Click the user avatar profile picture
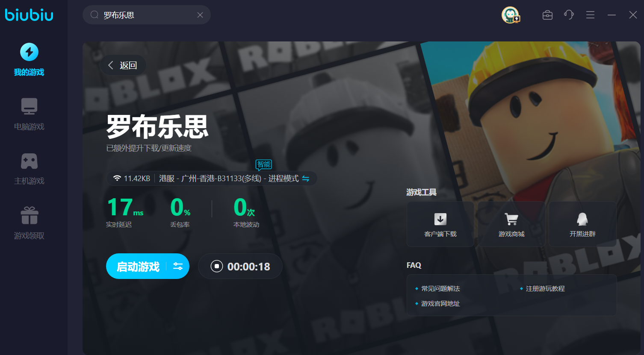 pyautogui.click(x=510, y=15)
